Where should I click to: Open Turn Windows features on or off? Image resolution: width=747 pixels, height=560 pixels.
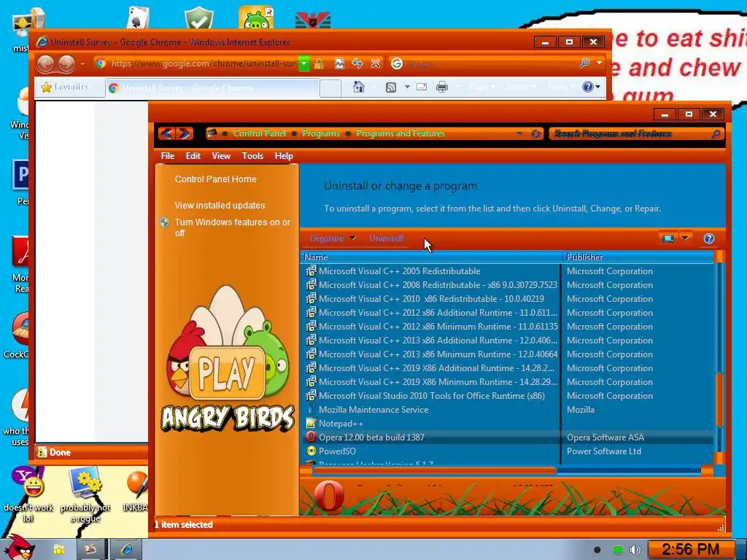click(233, 227)
